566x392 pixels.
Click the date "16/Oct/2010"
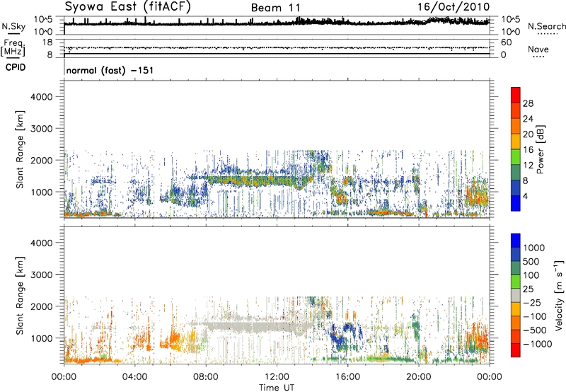click(454, 7)
